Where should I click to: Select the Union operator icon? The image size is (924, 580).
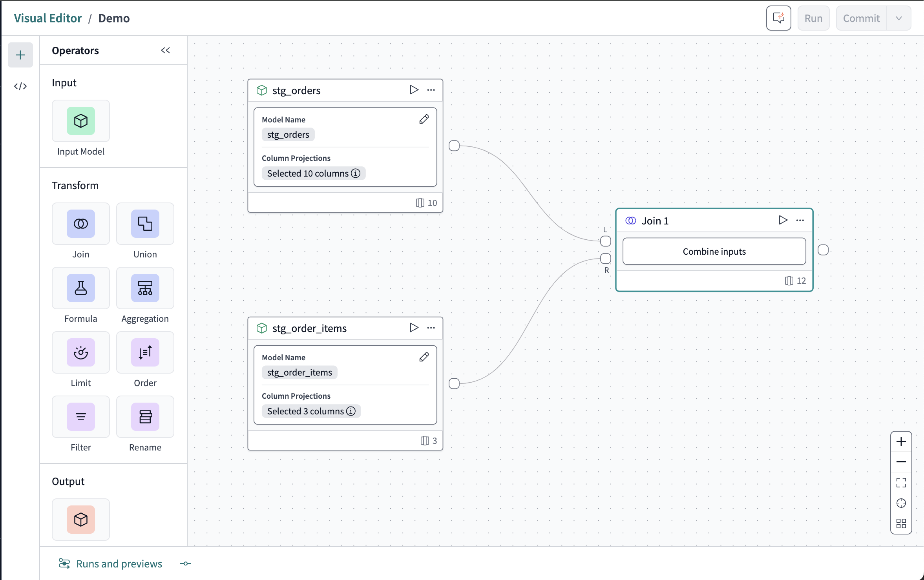click(145, 224)
